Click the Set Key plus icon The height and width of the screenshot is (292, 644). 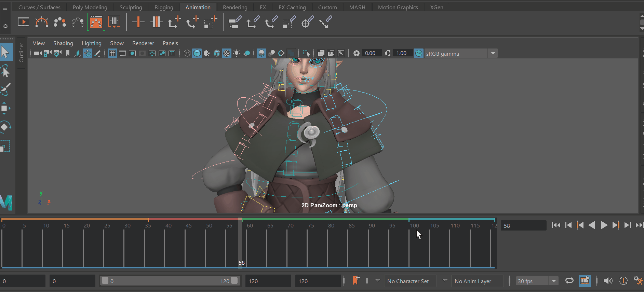138,22
